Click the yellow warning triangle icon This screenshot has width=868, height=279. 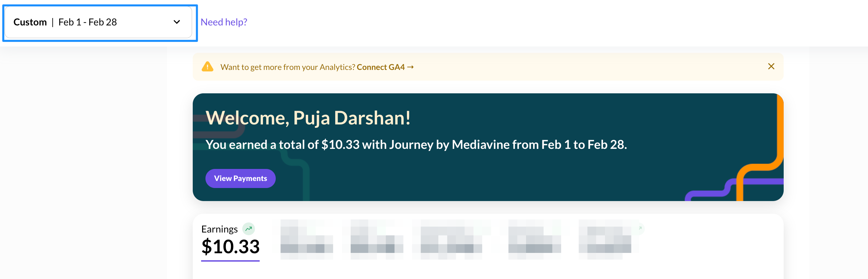(207, 67)
